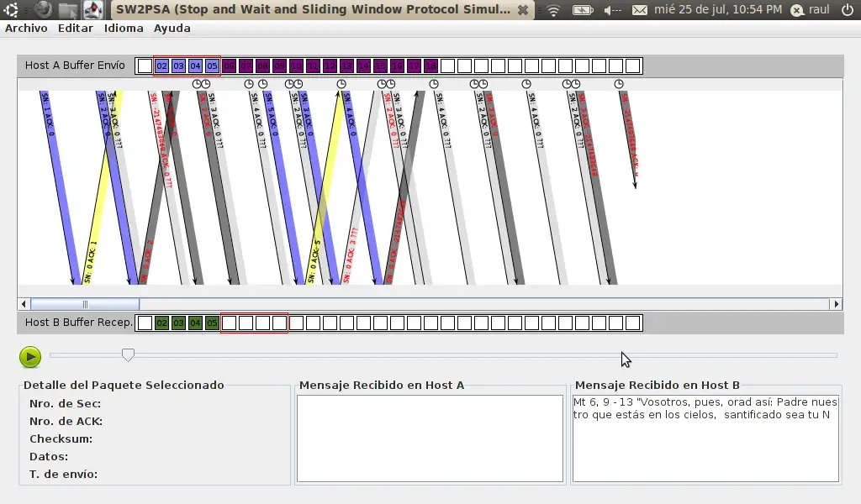This screenshot has width=861, height=504.
Task: Select Host B reception buffer cell 05
Action: click(212, 323)
